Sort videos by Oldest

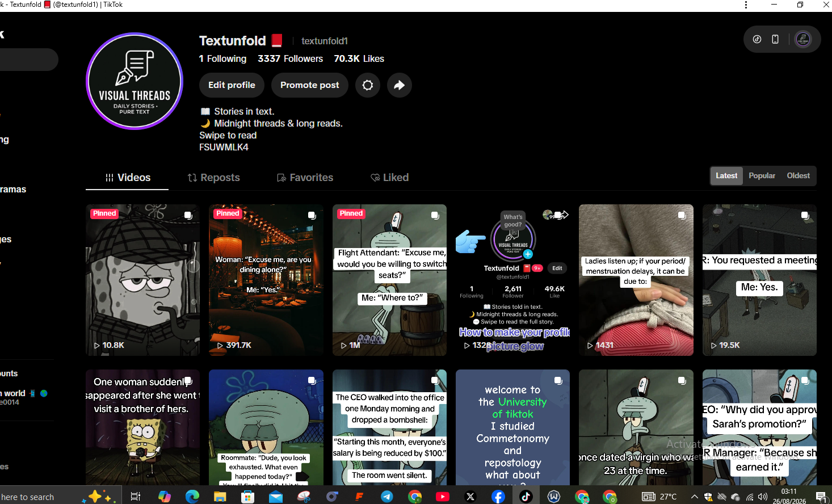coord(798,176)
